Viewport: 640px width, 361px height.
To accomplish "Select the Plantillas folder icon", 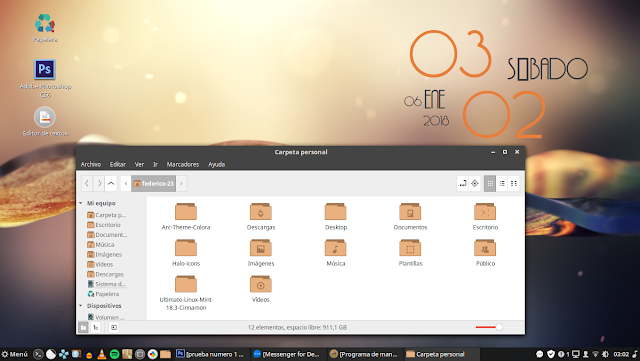I will pyautogui.click(x=410, y=248).
